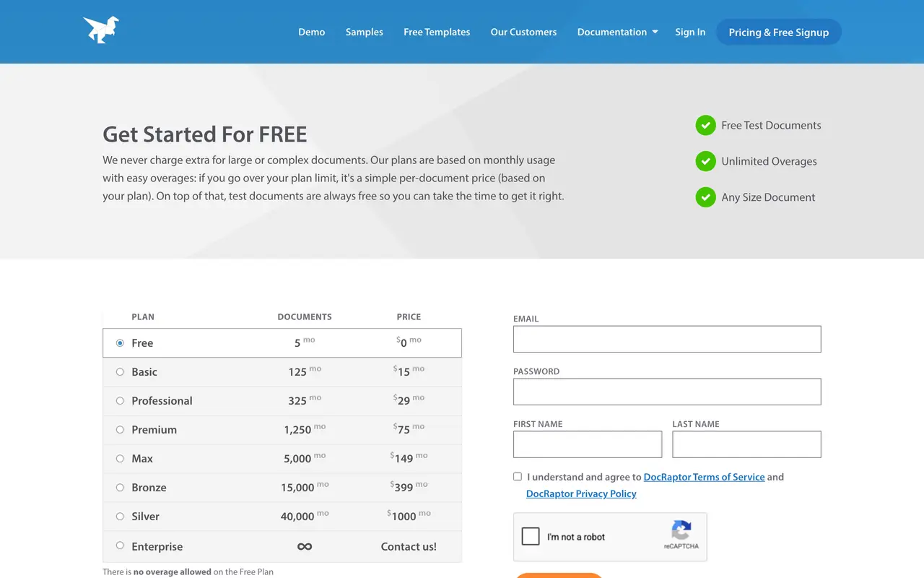Click the $149 Max plan price
This screenshot has width=924, height=578.
click(x=409, y=457)
